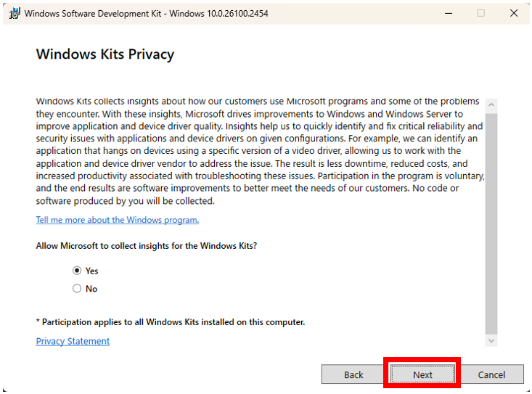Select the No radio button

point(77,289)
